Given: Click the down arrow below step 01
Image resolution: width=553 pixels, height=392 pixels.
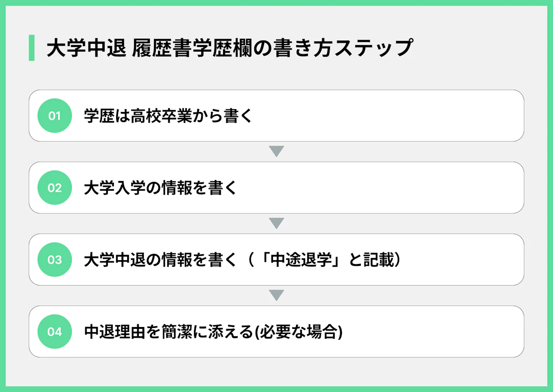Looking at the screenshot, I should point(276,152).
